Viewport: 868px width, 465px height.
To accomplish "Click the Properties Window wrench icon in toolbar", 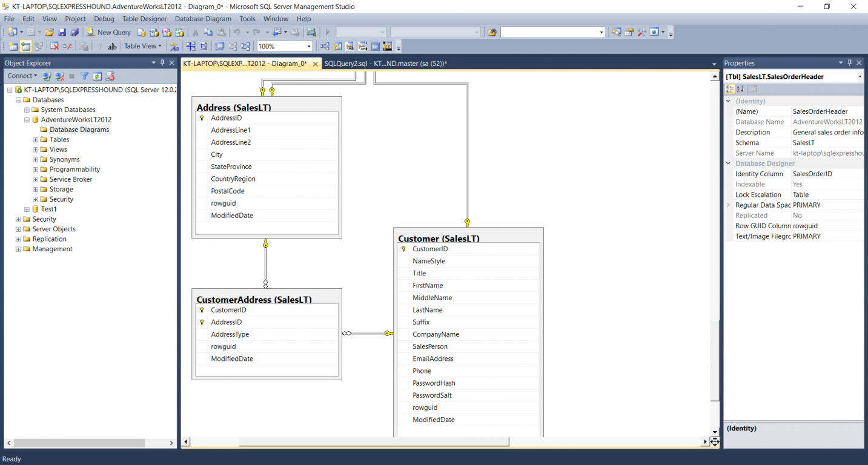I will click(x=641, y=32).
